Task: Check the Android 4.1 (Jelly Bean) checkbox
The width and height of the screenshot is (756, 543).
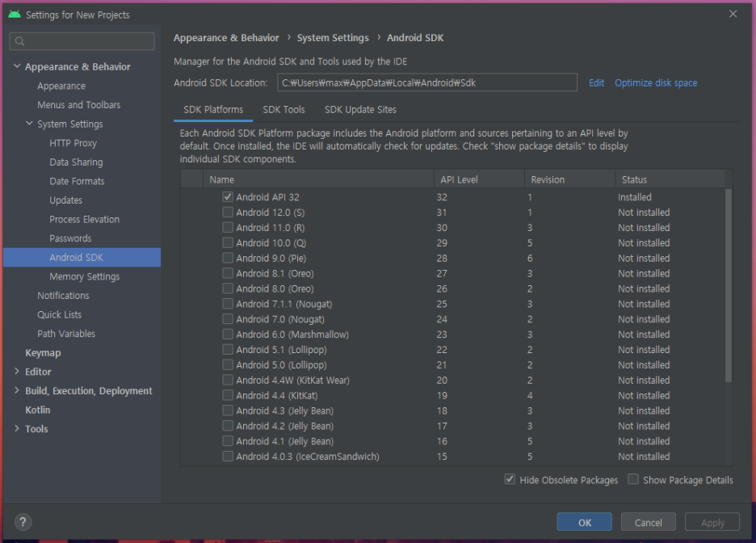Action: [228, 440]
